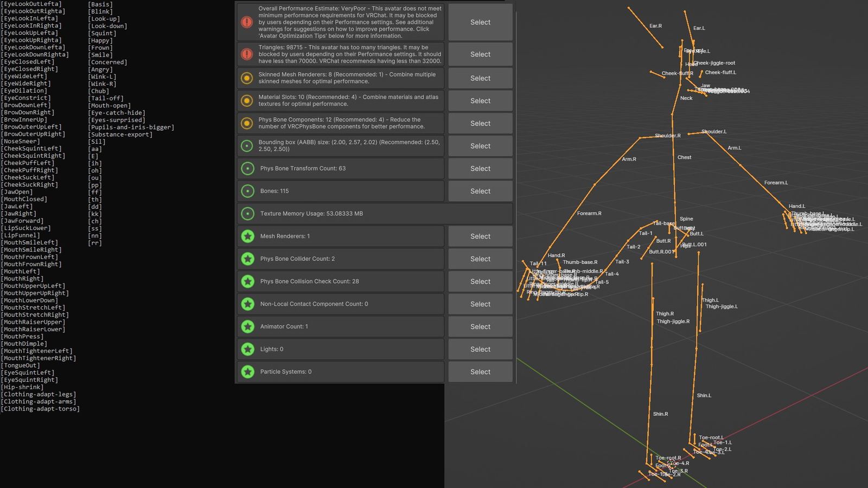
Task: Click the red error icon for Overall Performance Estimate
Action: coord(247,22)
